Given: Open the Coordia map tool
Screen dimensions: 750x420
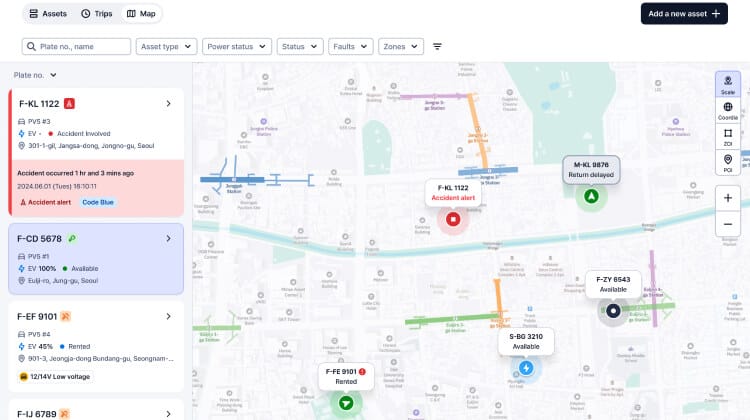Looking at the screenshot, I should (x=727, y=110).
